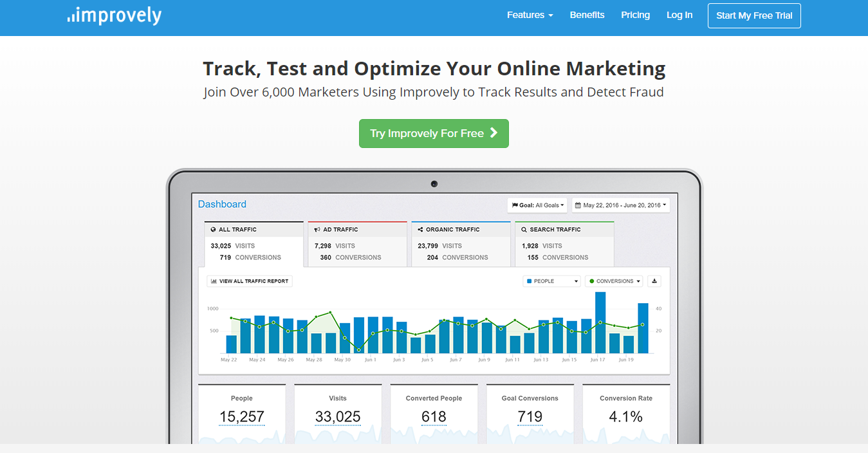Click the underlined 15,257 People value
Viewport: 868px width, 453px height.
point(241,416)
